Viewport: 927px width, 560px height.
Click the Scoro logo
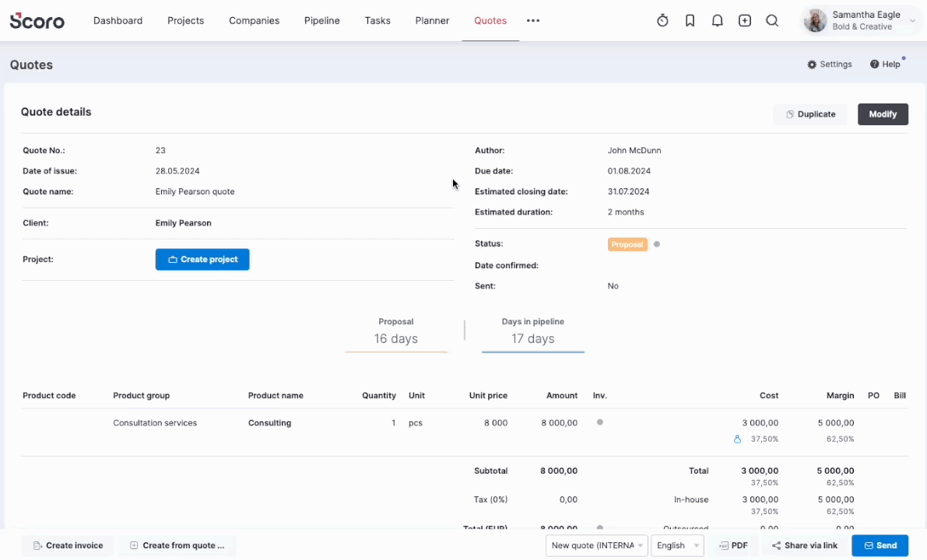click(x=37, y=21)
